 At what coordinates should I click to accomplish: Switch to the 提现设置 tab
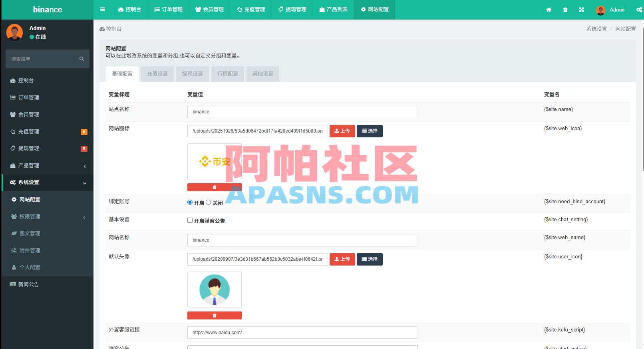tap(193, 74)
